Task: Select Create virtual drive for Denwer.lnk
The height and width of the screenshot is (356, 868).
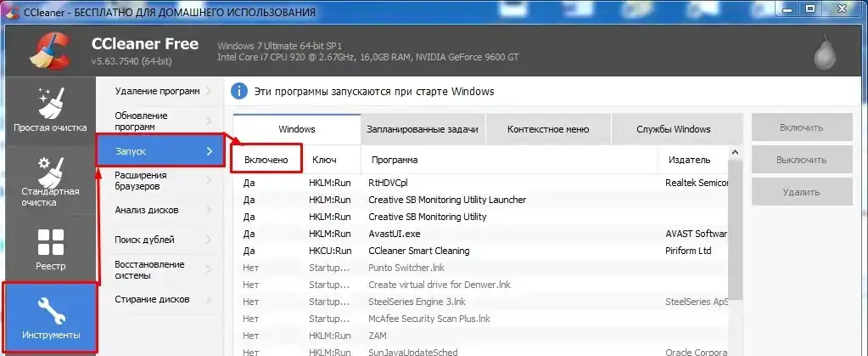Action: tap(480, 285)
